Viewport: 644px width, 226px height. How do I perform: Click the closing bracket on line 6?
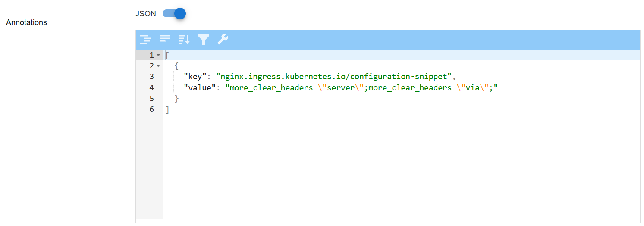tap(167, 109)
